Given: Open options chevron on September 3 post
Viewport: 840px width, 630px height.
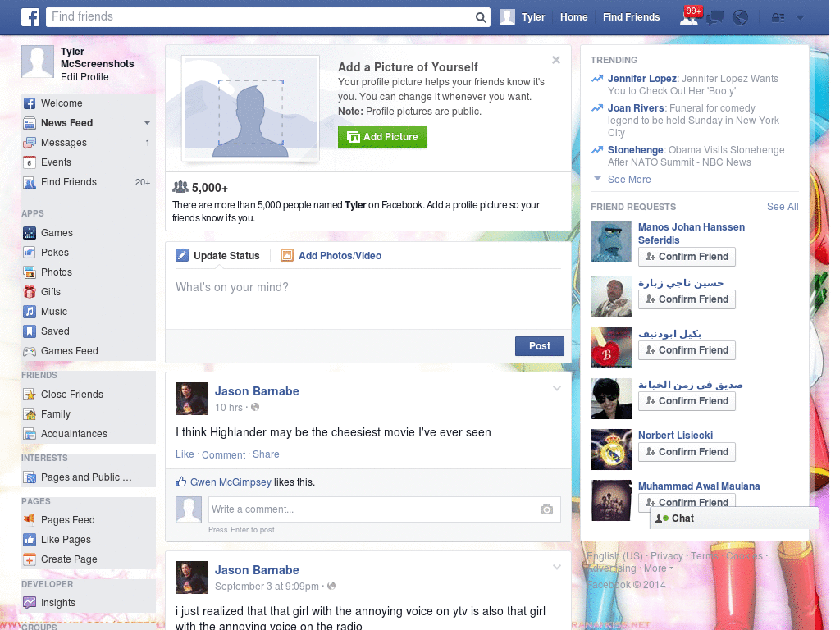Looking at the screenshot, I should pyautogui.click(x=557, y=568).
